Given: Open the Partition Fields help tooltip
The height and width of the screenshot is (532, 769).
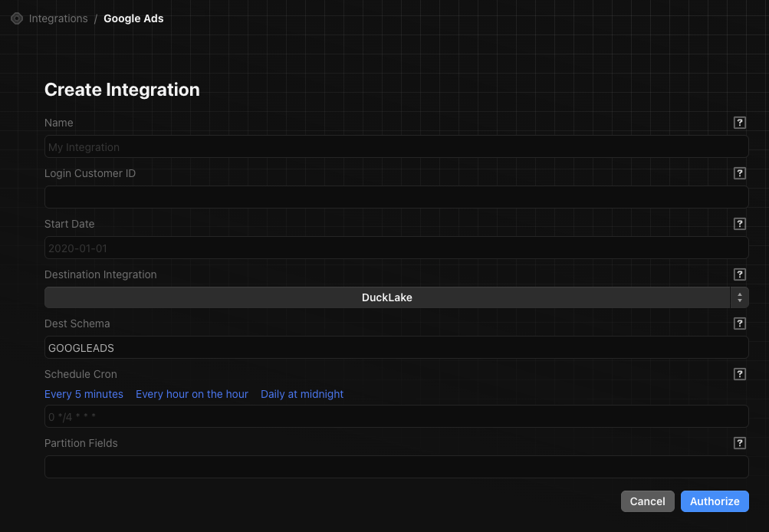Looking at the screenshot, I should 739,443.
